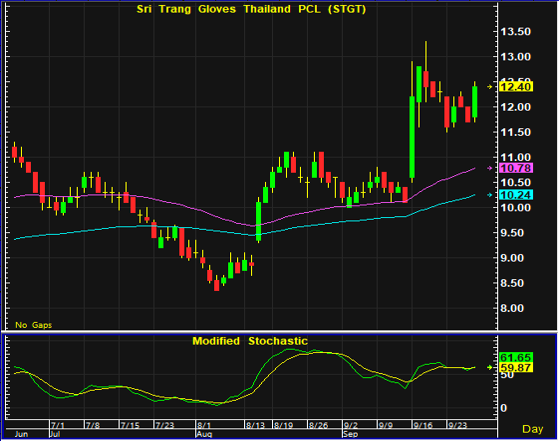Image resolution: width=559 pixels, height=441 pixels.
Task: Click the yellow arrow beside 12.40 price
Action: pos(490,87)
